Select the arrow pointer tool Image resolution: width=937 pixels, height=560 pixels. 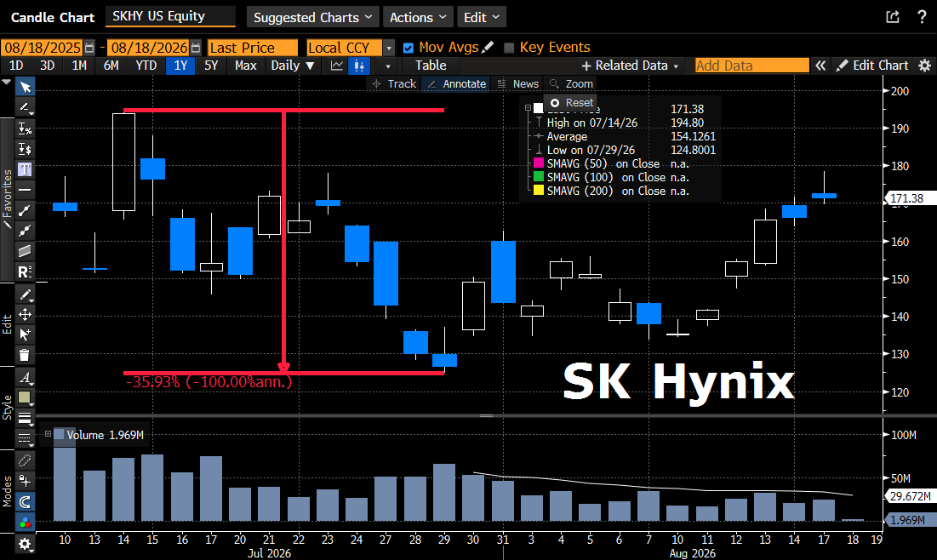tap(25, 88)
